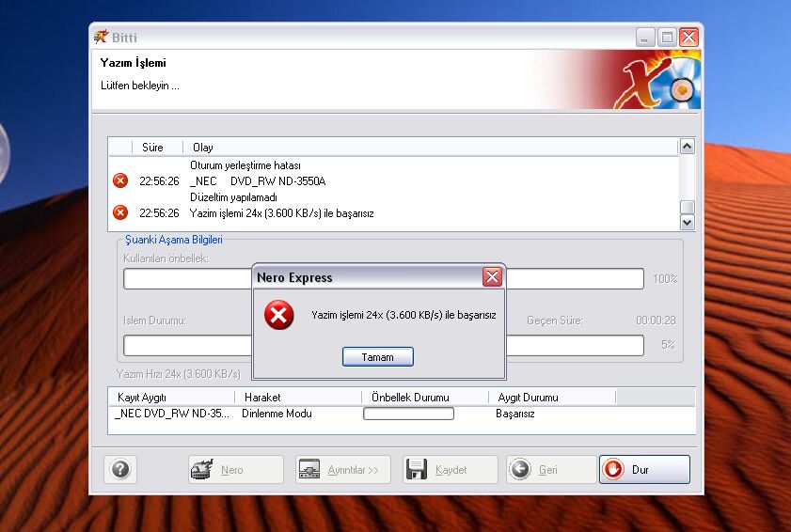Open the Ayrıntılar details button
This screenshot has height=532, width=791.
click(x=343, y=469)
